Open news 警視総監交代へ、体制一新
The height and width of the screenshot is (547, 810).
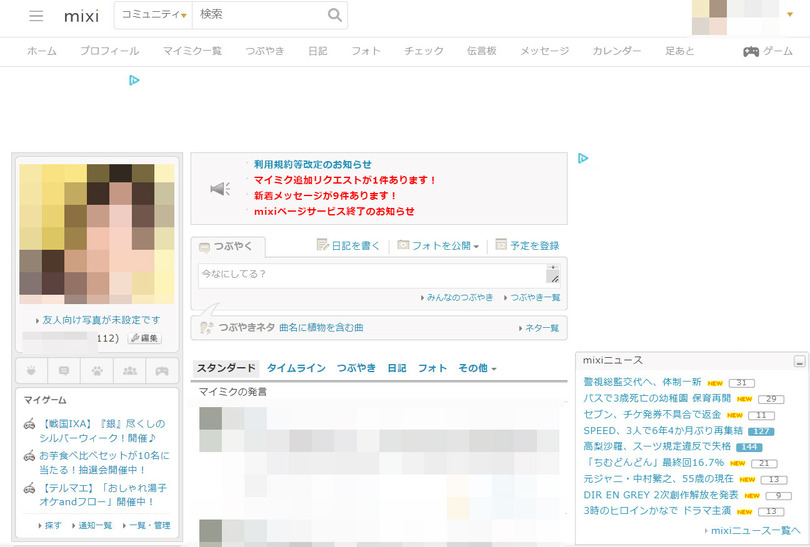click(642, 382)
